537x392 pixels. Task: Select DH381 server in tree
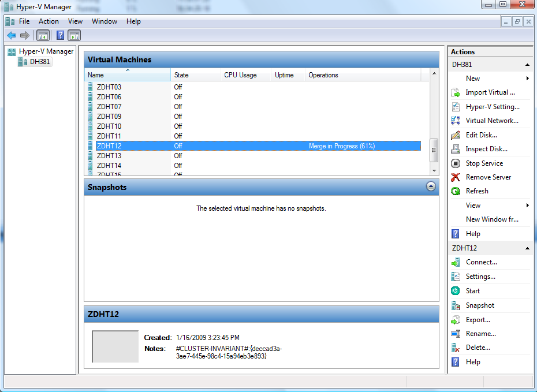point(40,62)
